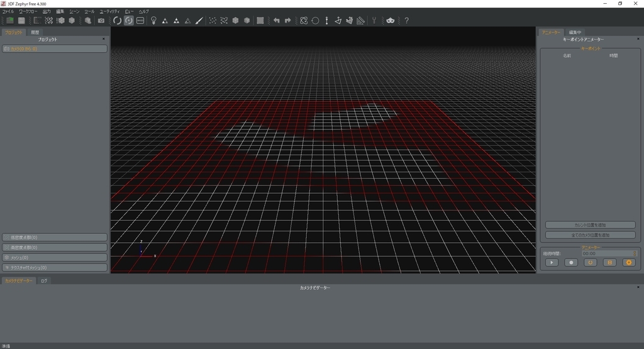Expand the カメラ(0 から 0) section
The image size is (644, 349).
55,49
